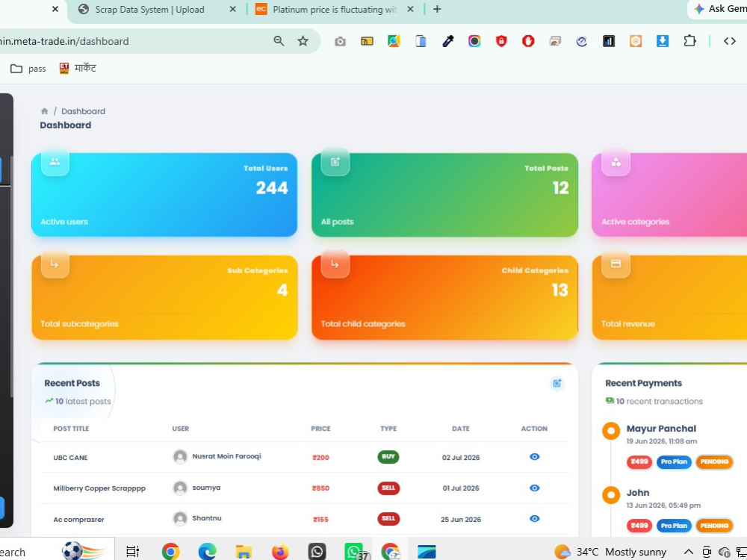Click the Dashboard breadcrumb link
Screen dimensions: 747x560
84,111
